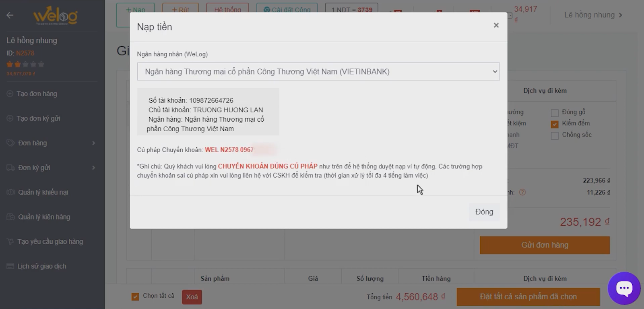Click transfer syntax WEL N2578 text
Screen dimensions: 644x309
click(229, 150)
